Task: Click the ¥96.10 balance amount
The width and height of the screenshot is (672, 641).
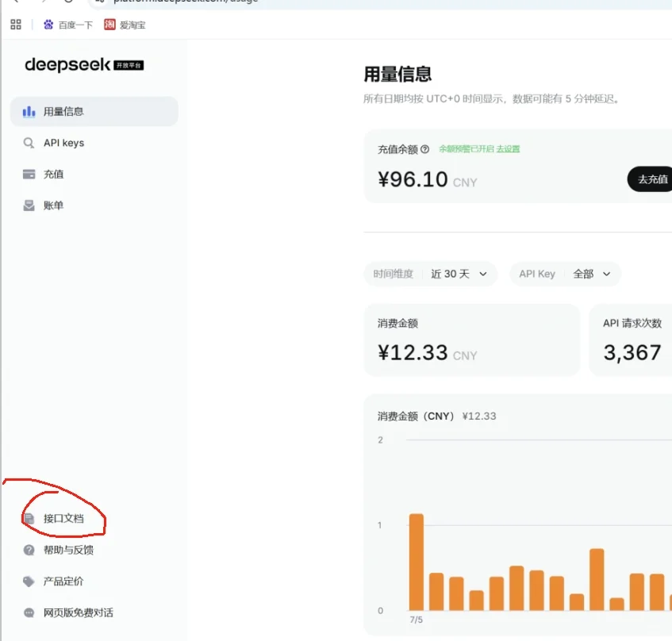Action: tap(413, 179)
